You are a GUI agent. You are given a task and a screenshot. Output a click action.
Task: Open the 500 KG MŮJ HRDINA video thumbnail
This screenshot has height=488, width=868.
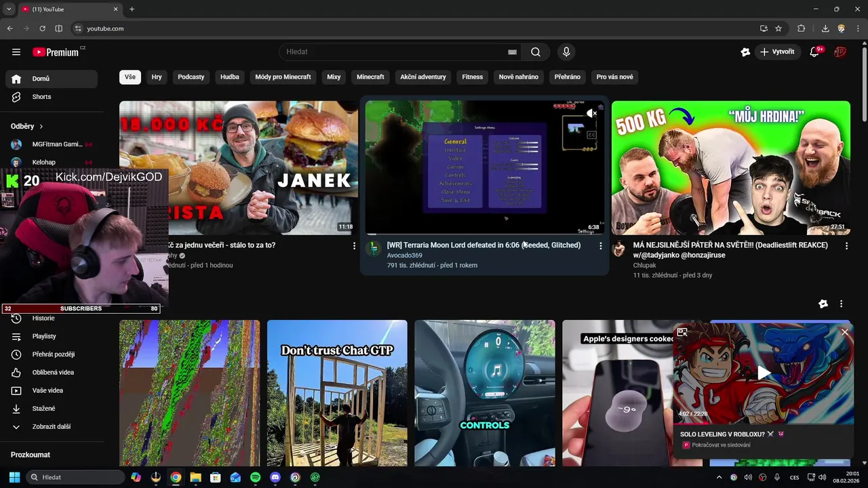[x=731, y=168]
